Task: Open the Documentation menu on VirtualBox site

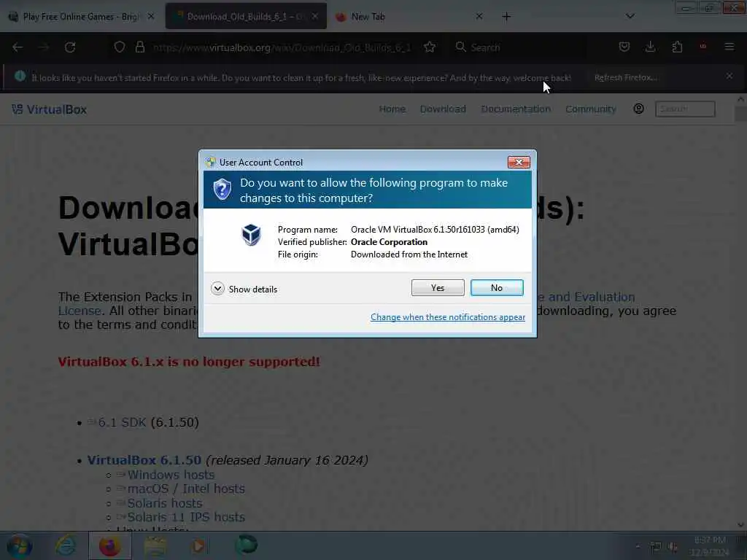Action: (x=516, y=109)
